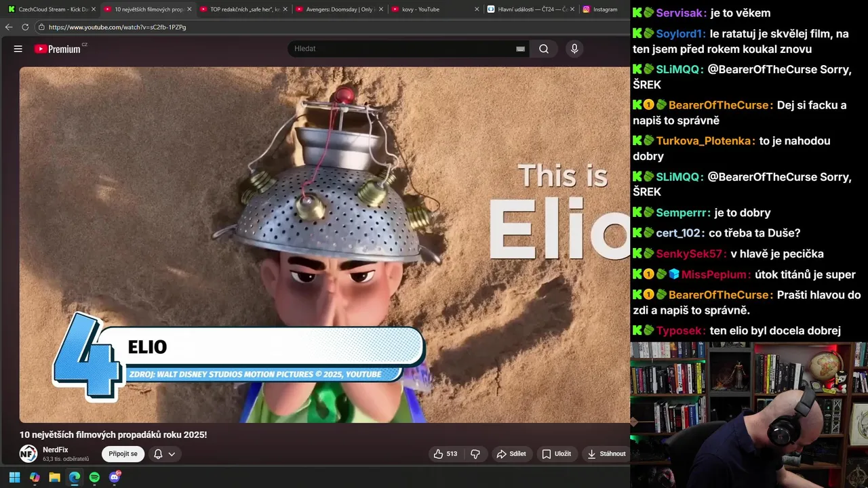The height and width of the screenshot is (488, 868).
Task: Open the YouTube hamburger guide menu
Action: [18, 49]
